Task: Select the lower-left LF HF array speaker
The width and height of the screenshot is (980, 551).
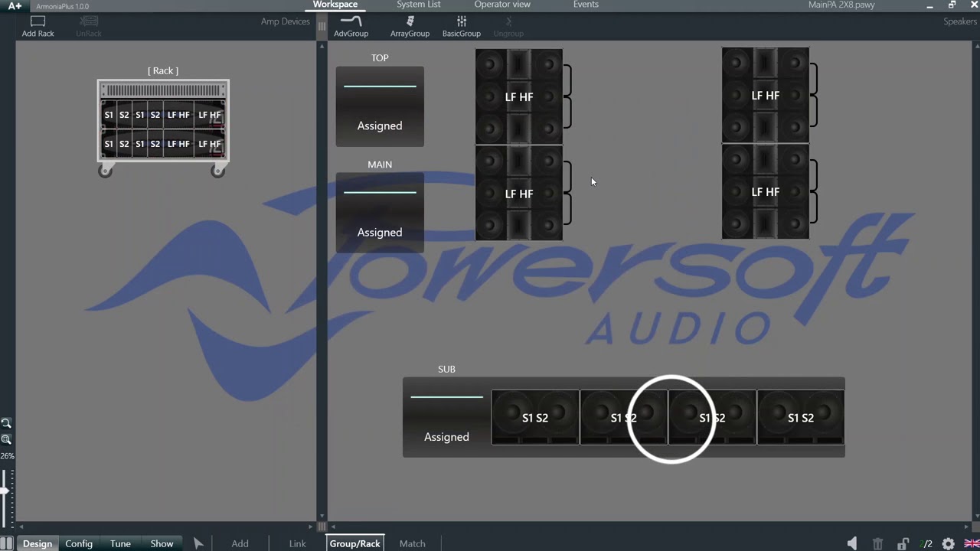Action: pos(519,193)
